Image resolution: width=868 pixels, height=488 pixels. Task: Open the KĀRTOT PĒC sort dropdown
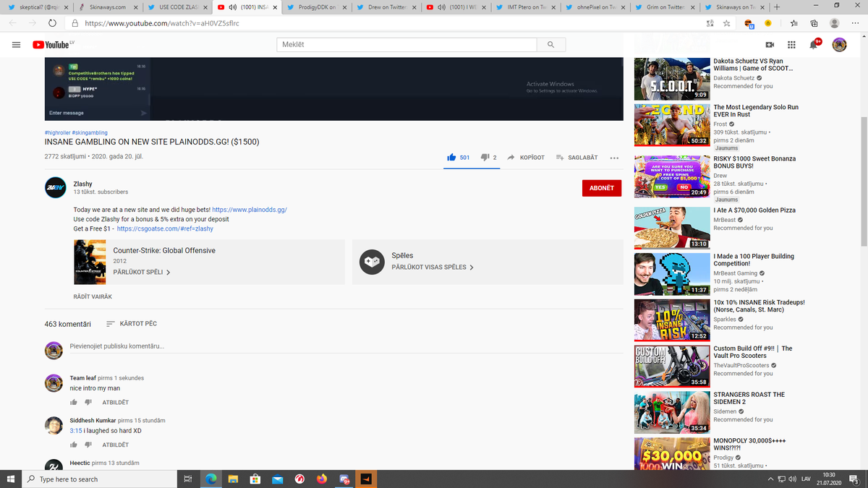(x=131, y=324)
